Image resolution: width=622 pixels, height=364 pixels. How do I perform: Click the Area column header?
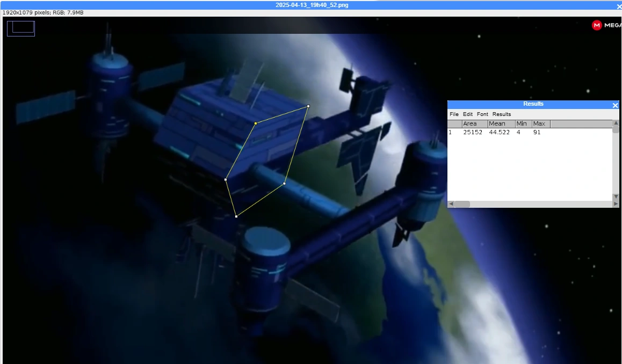475,123
